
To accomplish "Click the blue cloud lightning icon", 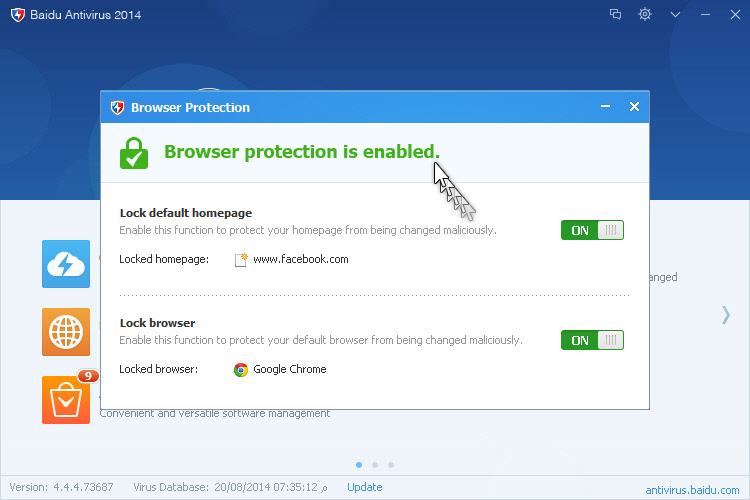I will click(x=66, y=264).
